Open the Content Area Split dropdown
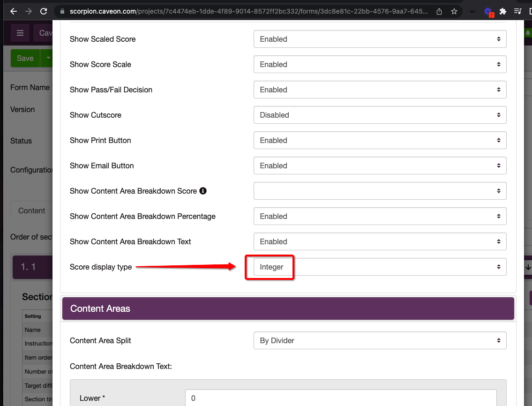532x406 pixels. point(380,340)
